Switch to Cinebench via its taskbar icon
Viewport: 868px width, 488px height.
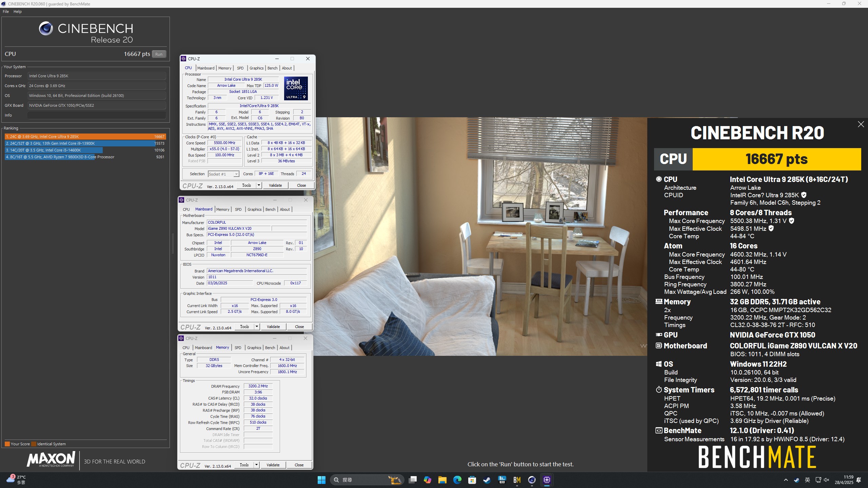[532, 480]
